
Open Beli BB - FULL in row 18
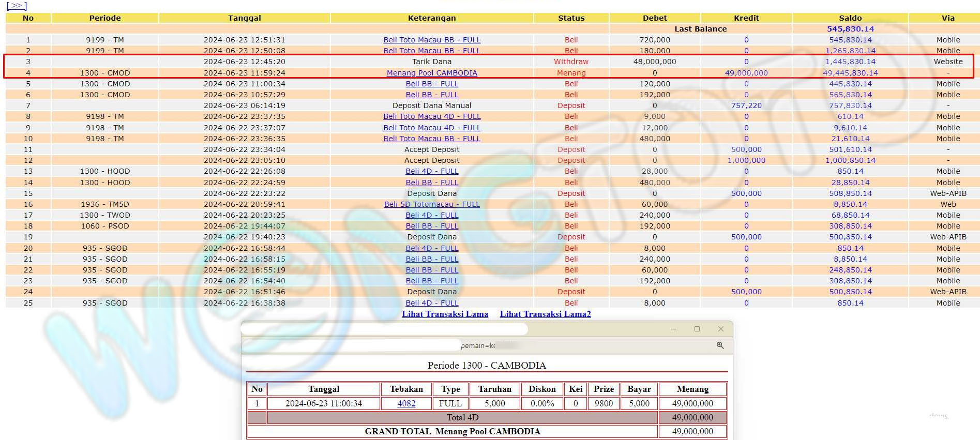432,226
